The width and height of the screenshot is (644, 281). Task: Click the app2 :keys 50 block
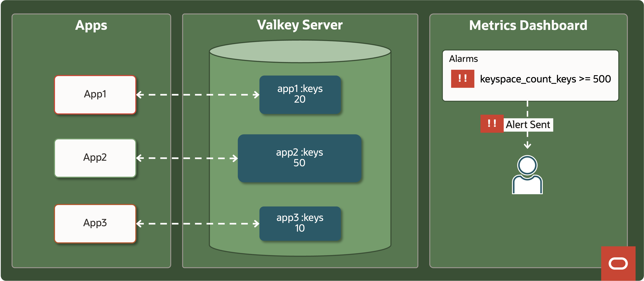pos(299,158)
